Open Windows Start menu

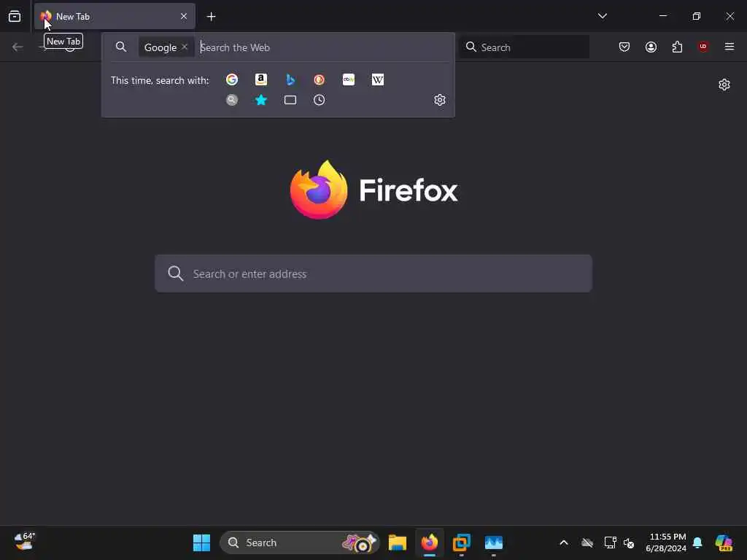click(x=201, y=542)
